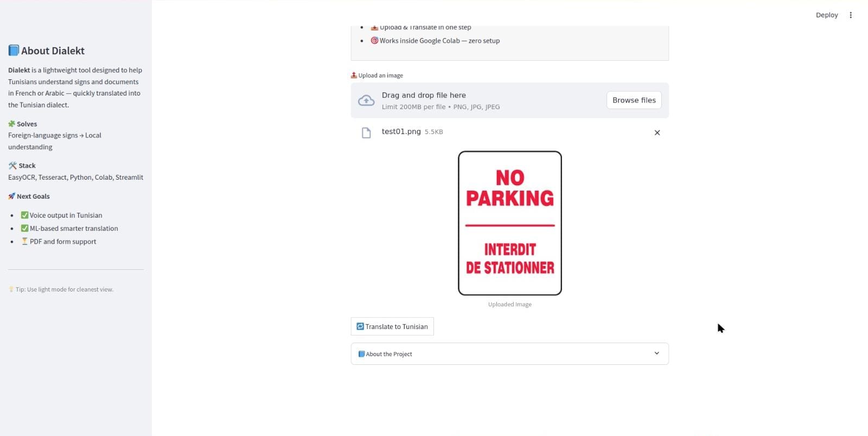The image size is (868, 436).
Task: Click the text 'EasyOCR, Tesseract, Python, Colab, Streamlit'
Action: click(x=76, y=177)
